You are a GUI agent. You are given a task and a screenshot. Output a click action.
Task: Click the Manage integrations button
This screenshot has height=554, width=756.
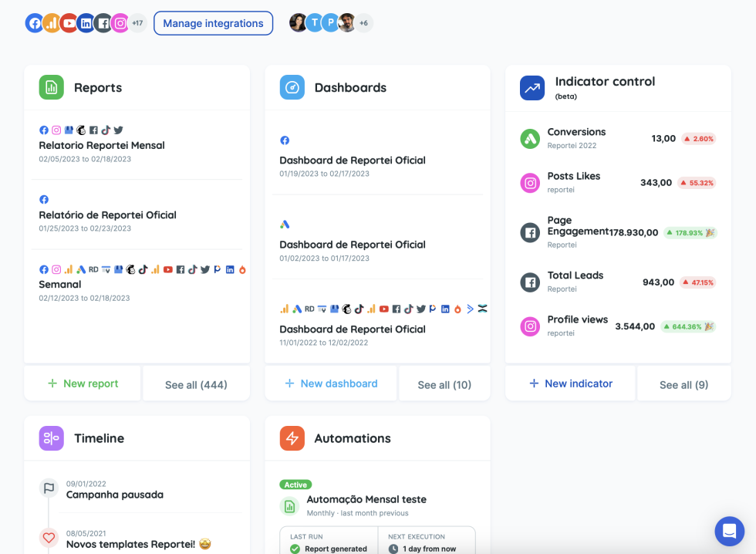(213, 23)
